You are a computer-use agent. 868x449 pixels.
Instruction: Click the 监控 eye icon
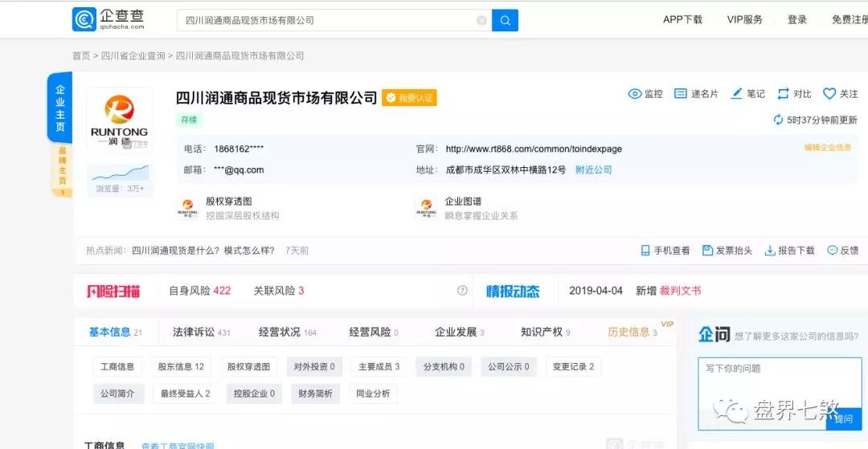[635, 94]
